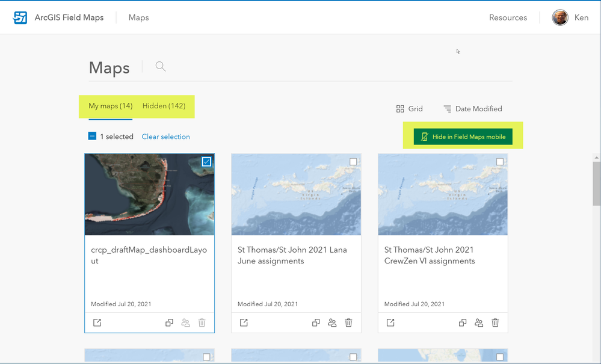
Task: Click the CrewZen VI assignments map thumbnail
Action: click(443, 195)
